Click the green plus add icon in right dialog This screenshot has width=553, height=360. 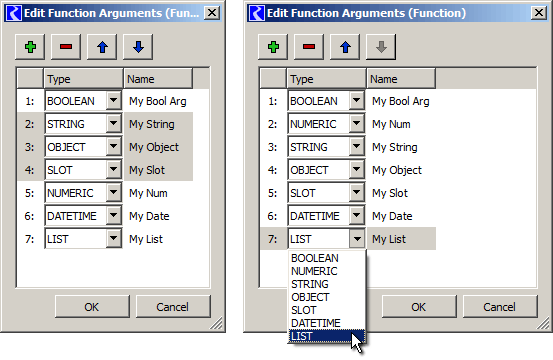point(273,47)
